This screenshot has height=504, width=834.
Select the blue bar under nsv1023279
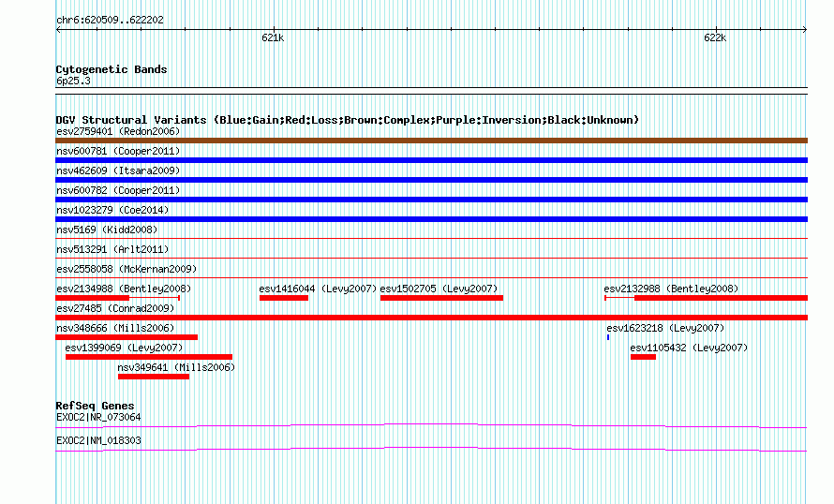[431, 219]
